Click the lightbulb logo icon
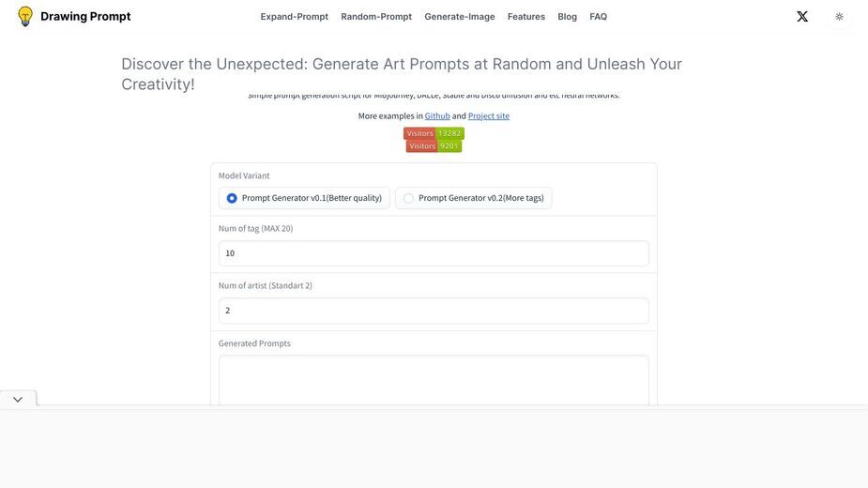 [x=25, y=17]
